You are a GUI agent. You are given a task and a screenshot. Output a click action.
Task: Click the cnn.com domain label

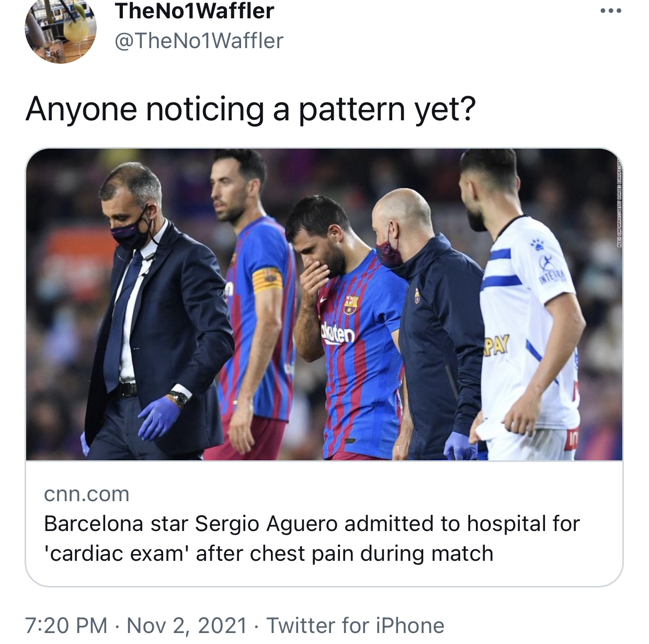pyautogui.click(x=87, y=494)
